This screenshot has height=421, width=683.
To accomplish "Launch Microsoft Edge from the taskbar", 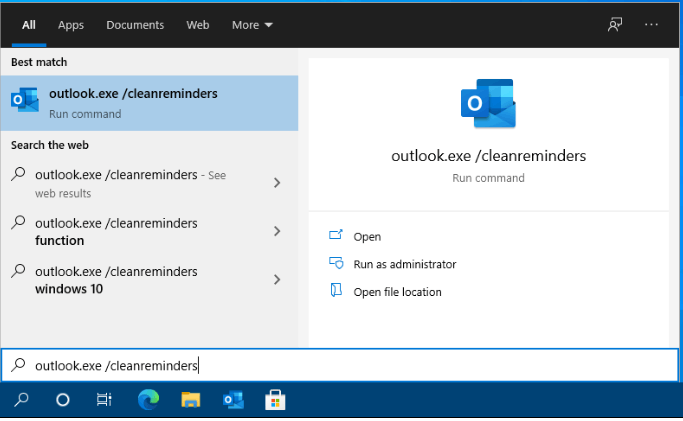I will pos(149,400).
